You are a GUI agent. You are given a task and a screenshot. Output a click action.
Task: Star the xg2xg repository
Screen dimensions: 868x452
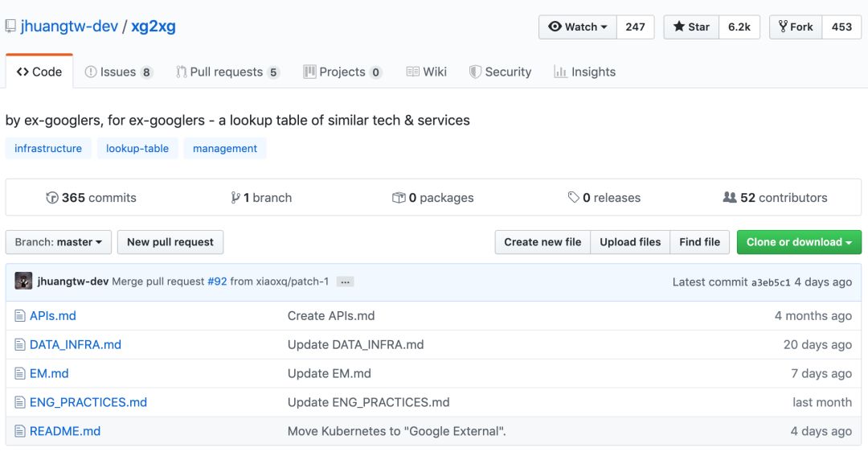[x=691, y=27]
